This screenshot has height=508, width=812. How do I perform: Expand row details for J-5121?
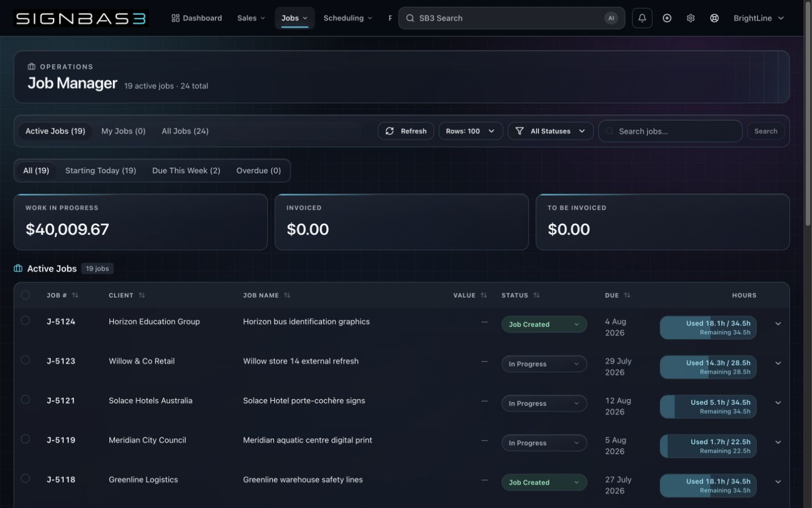778,403
